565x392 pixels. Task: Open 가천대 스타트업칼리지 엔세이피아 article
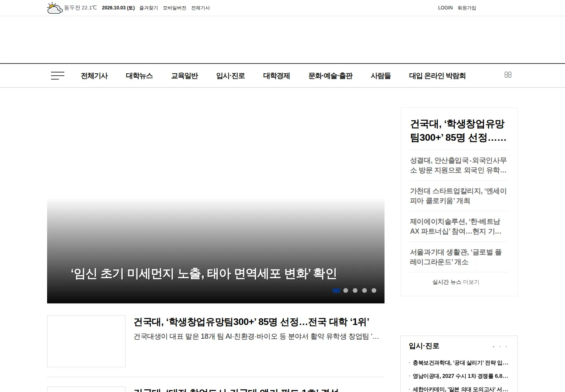[x=458, y=196]
